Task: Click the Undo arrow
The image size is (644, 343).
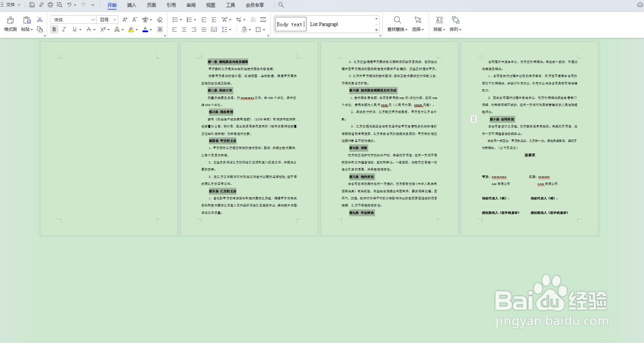Action: tap(69, 5)
